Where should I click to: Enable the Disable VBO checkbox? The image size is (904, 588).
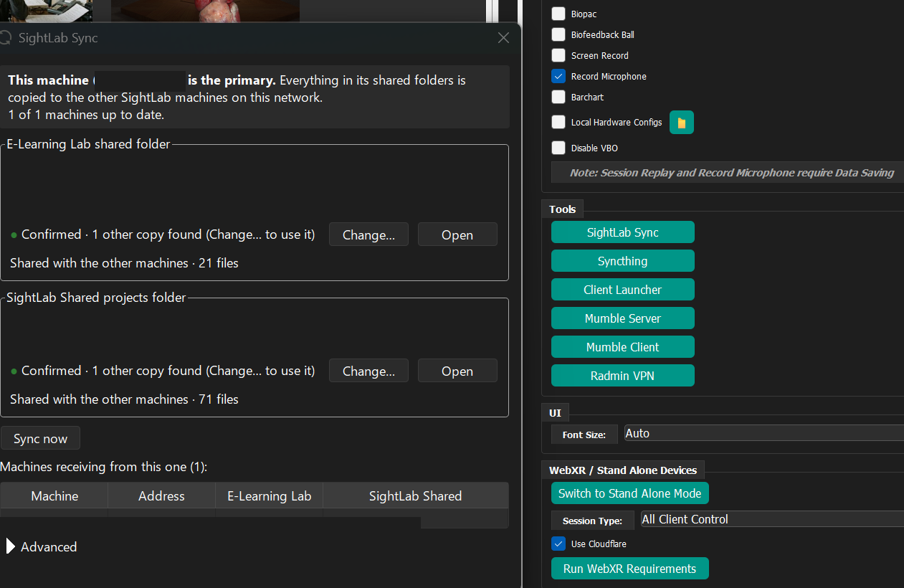[558, 148]
